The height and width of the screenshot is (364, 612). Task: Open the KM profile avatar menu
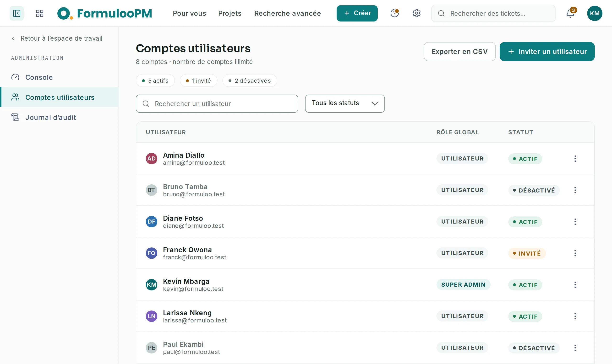pyautogui.click(x=595, y=13)
